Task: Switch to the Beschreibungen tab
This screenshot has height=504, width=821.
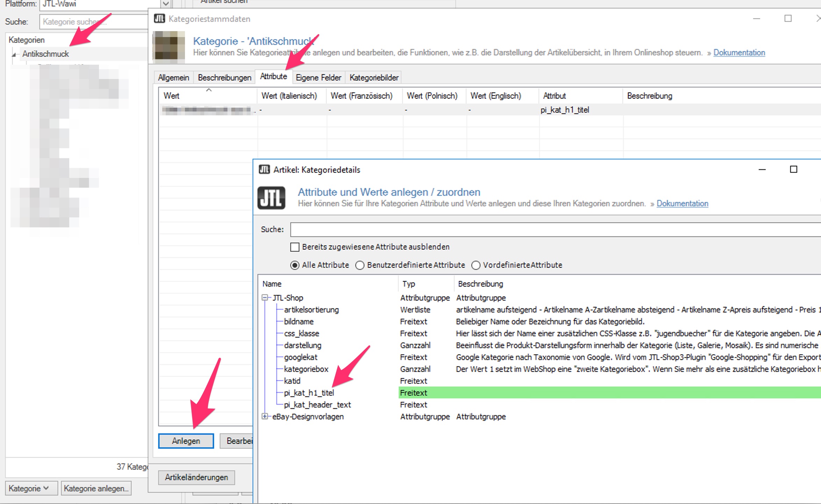Action: [224, 78]
